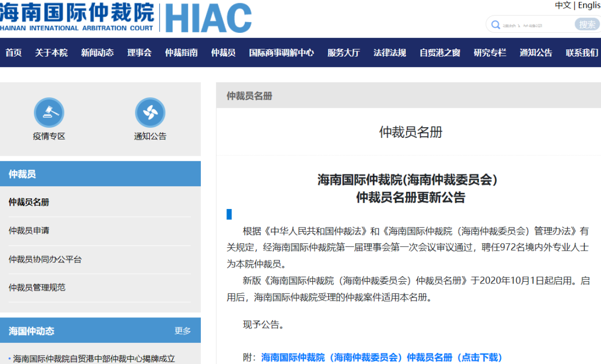
Task: Click the gavel icon for 疫情专区
Action: (48, 112)
